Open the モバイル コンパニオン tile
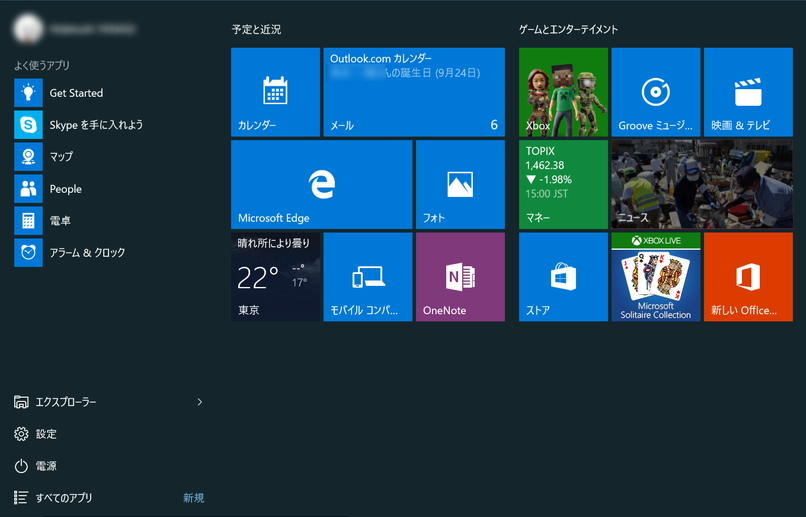The image size is (806, 517). click(368, 277)
